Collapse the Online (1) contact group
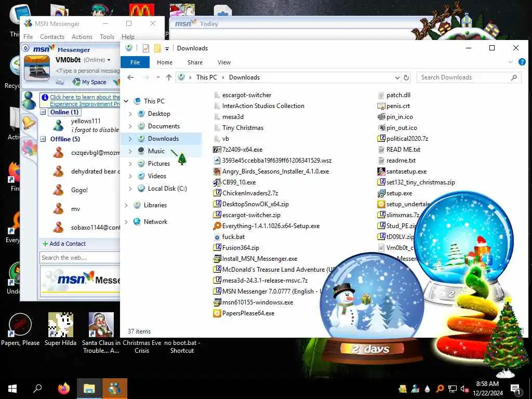This screenshot has width=532, height=399. [43, 112]
